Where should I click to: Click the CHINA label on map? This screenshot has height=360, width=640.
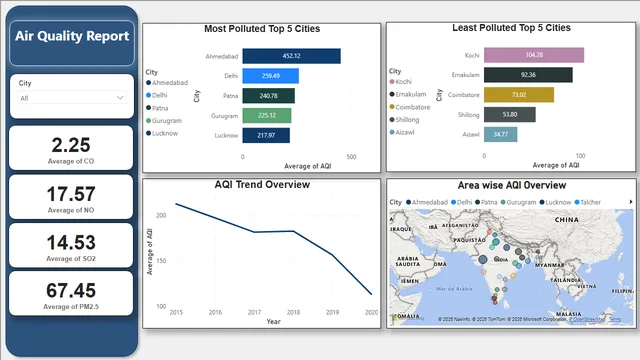tap(567, 220)
